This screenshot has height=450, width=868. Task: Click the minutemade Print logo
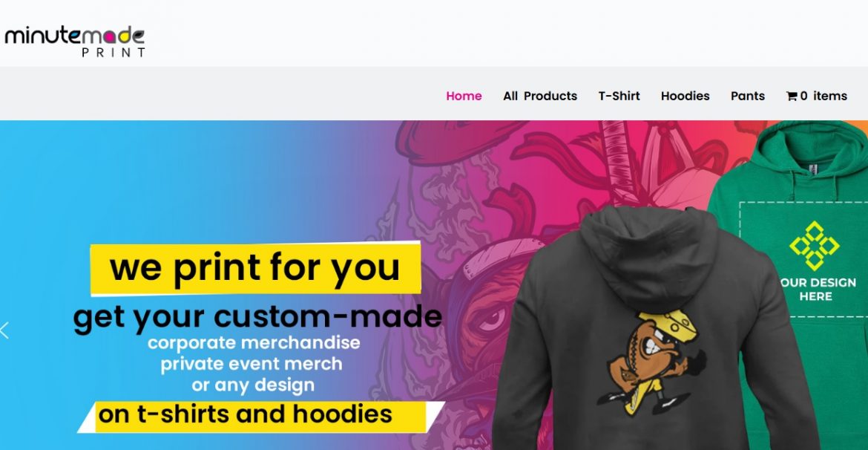(x=75, y=42)
